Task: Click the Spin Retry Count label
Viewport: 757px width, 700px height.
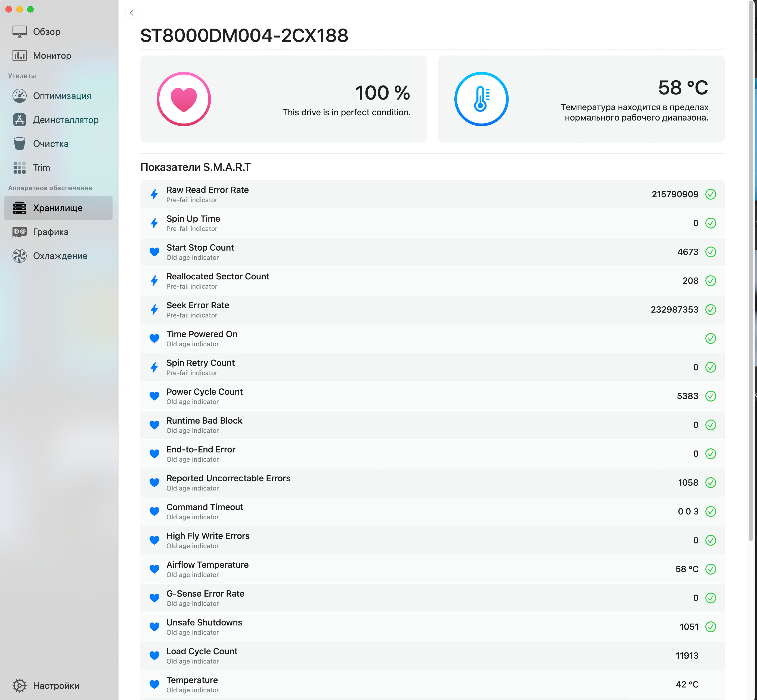Action: tap(201, 362)
